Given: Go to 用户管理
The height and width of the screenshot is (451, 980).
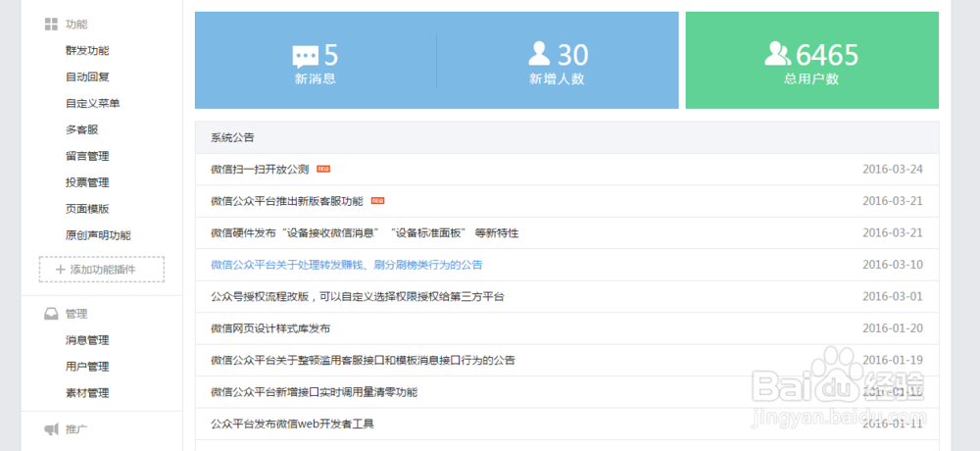Looking at the screenshot, I should [87, 367].
